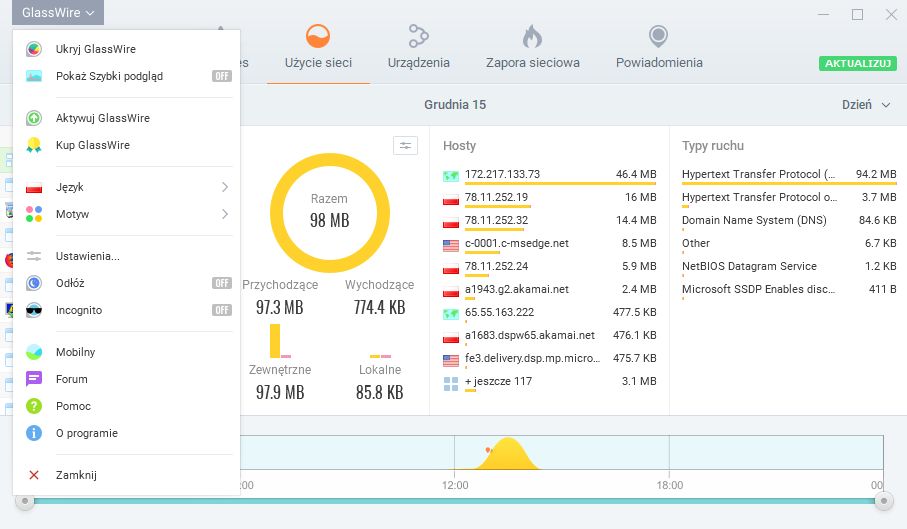This screenshot has width=907, height=529.
Task: Click grid icon beside + jeszcze 117
Action: [451, 384]
